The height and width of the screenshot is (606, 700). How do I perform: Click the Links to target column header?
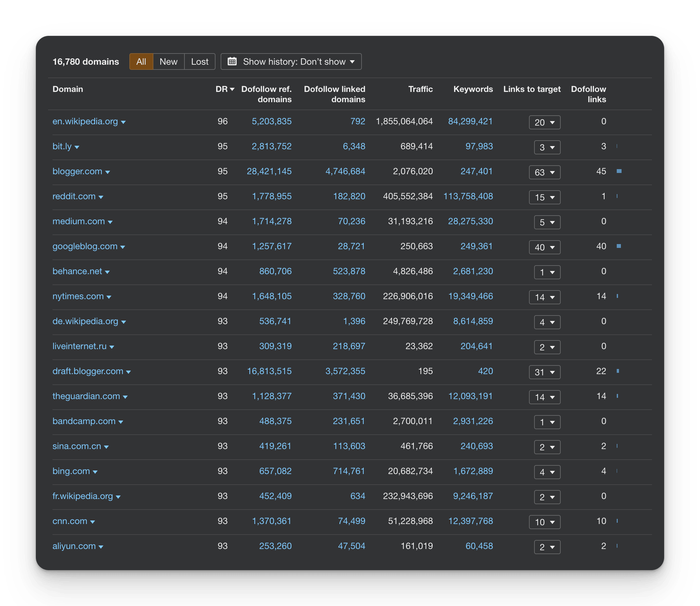pos(532,89)
